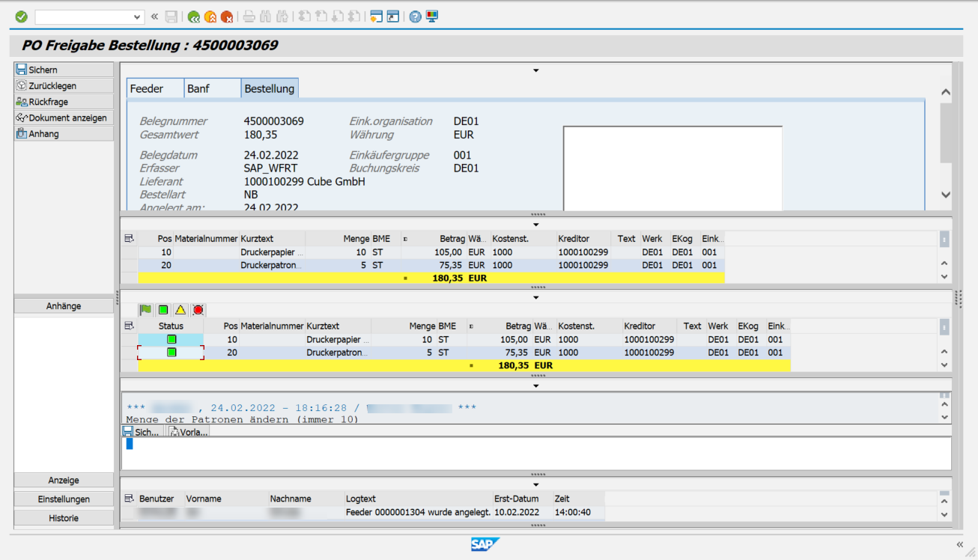Click the red reject icon
The width and height of the screenshot is (978, 560).
coord(198,309)
